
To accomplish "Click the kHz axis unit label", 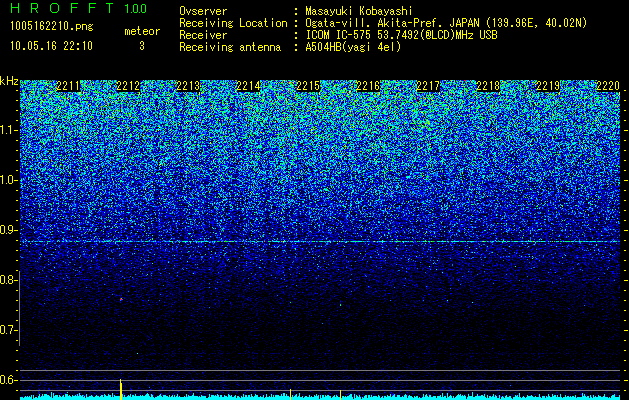I will coord(9,81).
